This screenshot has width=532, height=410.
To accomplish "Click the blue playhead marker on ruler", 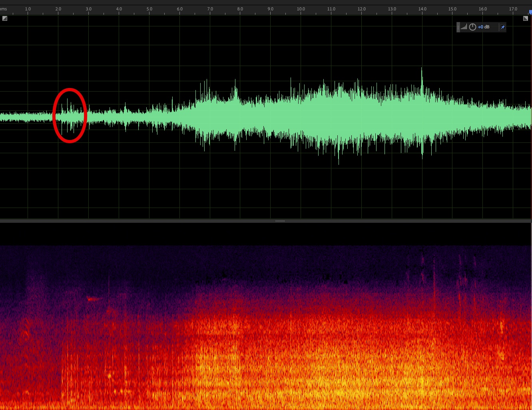I will coord(530,13).
